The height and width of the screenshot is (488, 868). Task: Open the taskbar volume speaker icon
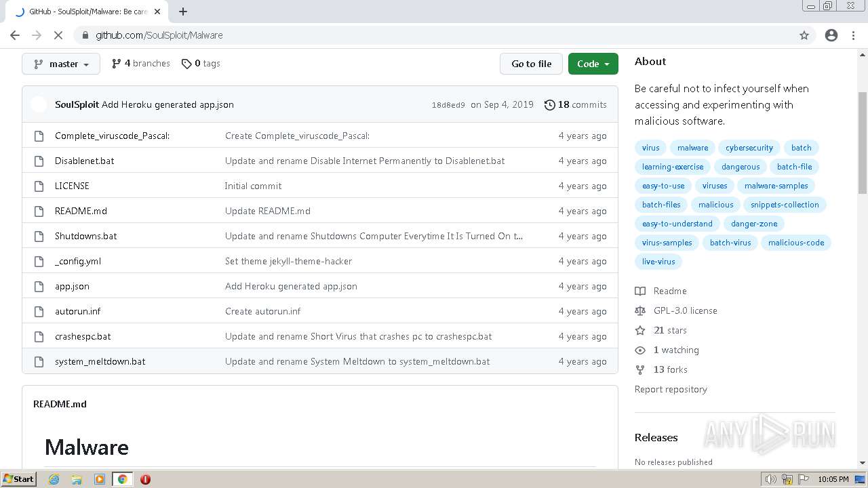coord(771,479)
